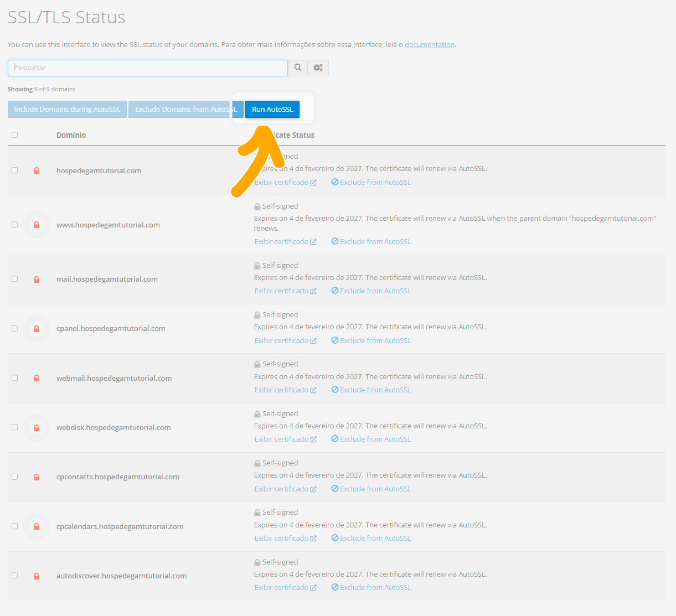Open the documentation link
The height and width of the screenshot is (616, 676).
coord(429,45)
